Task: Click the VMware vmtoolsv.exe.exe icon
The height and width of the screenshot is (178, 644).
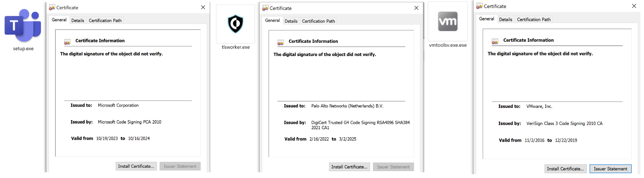Action: point(448,21)
